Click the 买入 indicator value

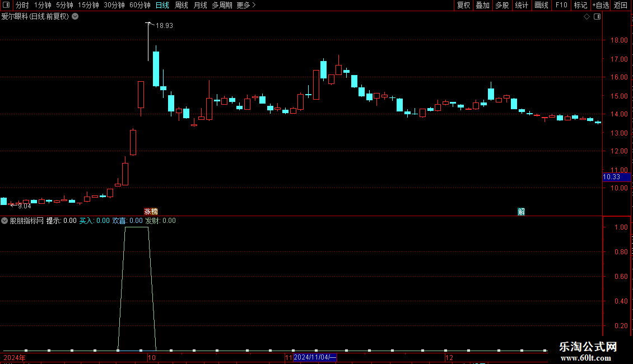[95, 221]
